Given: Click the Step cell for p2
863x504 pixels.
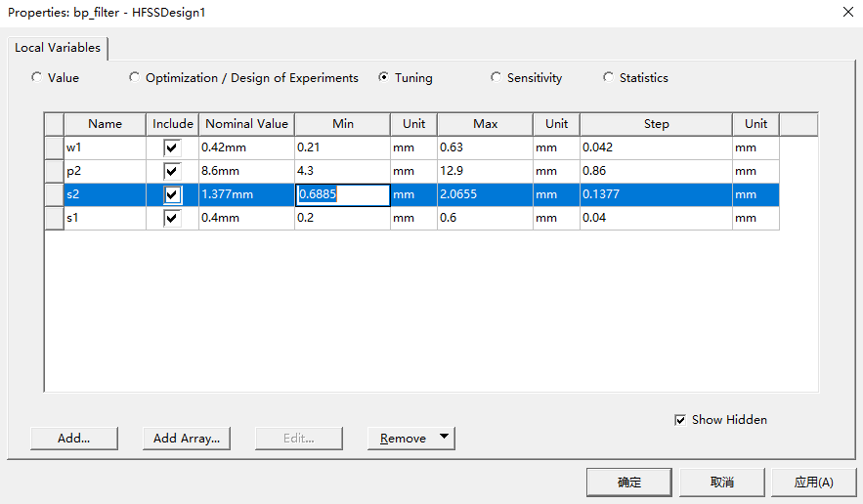Looking at the screenshot, I should (x=655, y=171).
